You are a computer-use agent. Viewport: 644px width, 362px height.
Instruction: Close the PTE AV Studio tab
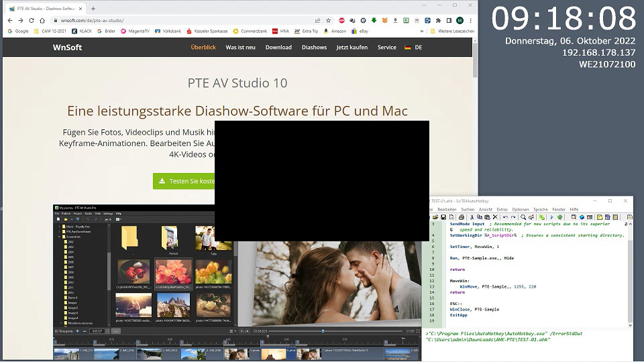[80, 8]
